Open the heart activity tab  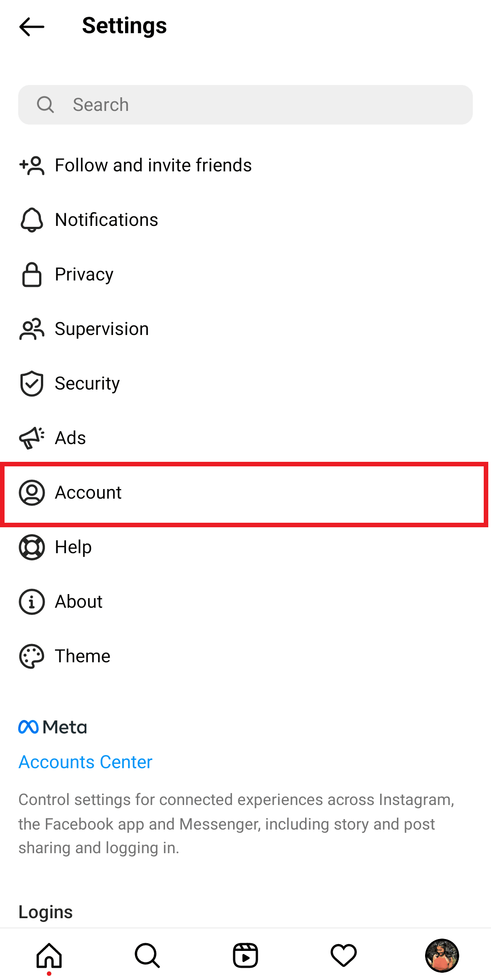pos(344,955)
